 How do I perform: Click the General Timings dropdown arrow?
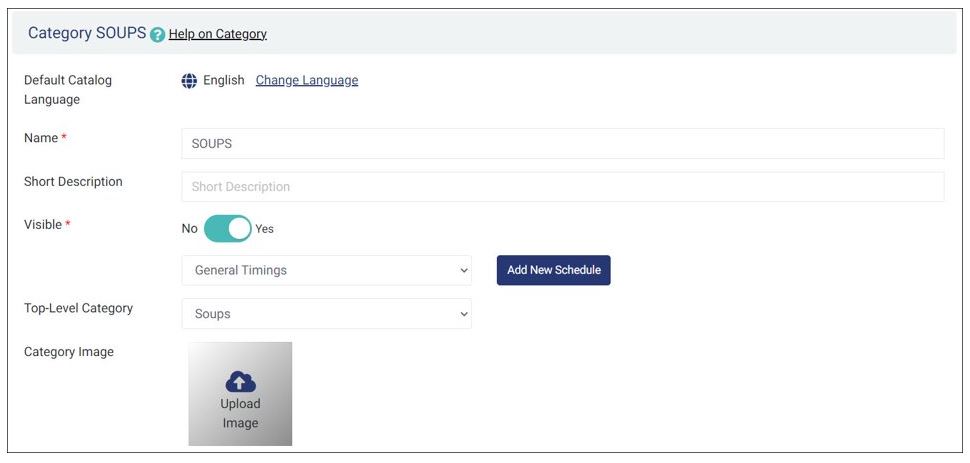(x=463, y=271)
